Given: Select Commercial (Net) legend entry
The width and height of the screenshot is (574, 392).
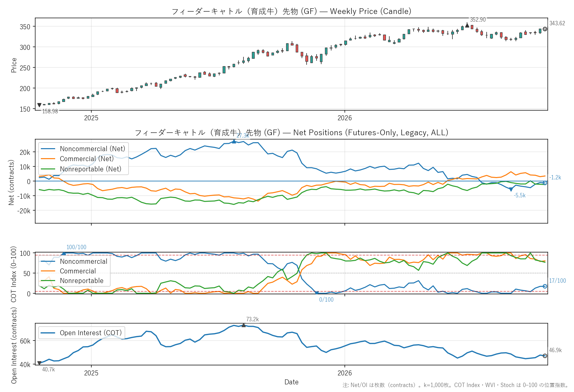Looking at the screenshot, I should 77,159.
